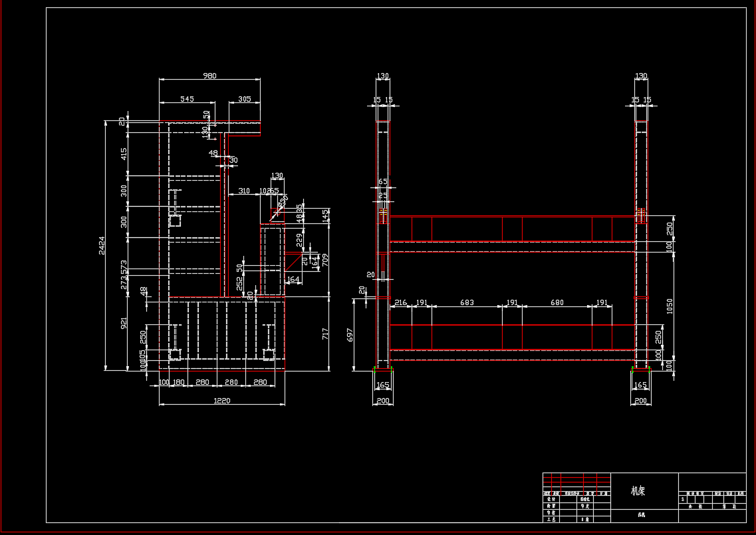Click the 229 vertical dimension
Viewport: 756px width, 535px height.
point(299,238)
